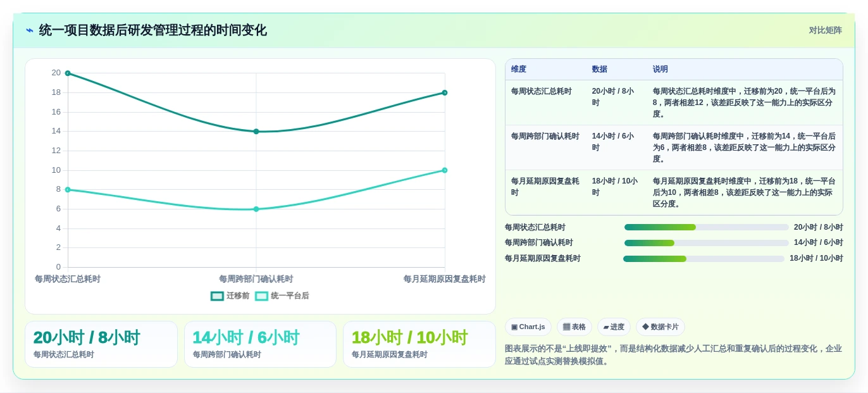Click the footnote text starting 图表展示的不是

click(673, 355)
